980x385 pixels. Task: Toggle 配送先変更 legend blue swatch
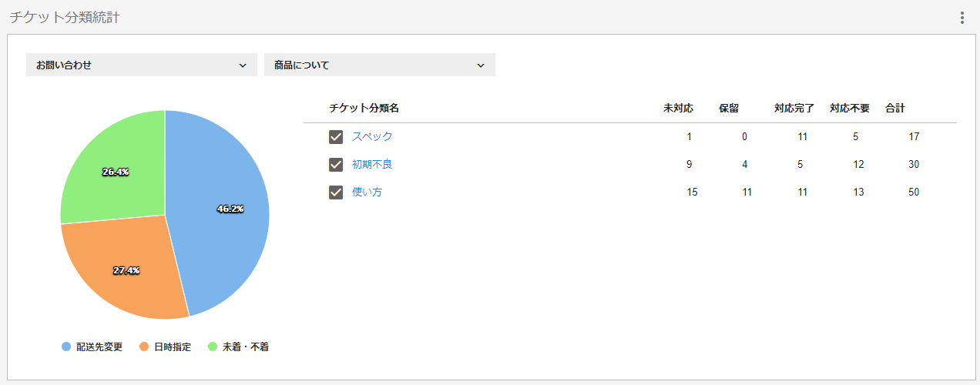[66, 347]
